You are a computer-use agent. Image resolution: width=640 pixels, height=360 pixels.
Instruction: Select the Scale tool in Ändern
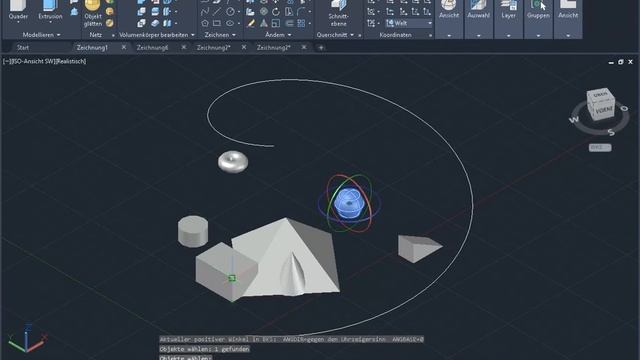(276, 23)
